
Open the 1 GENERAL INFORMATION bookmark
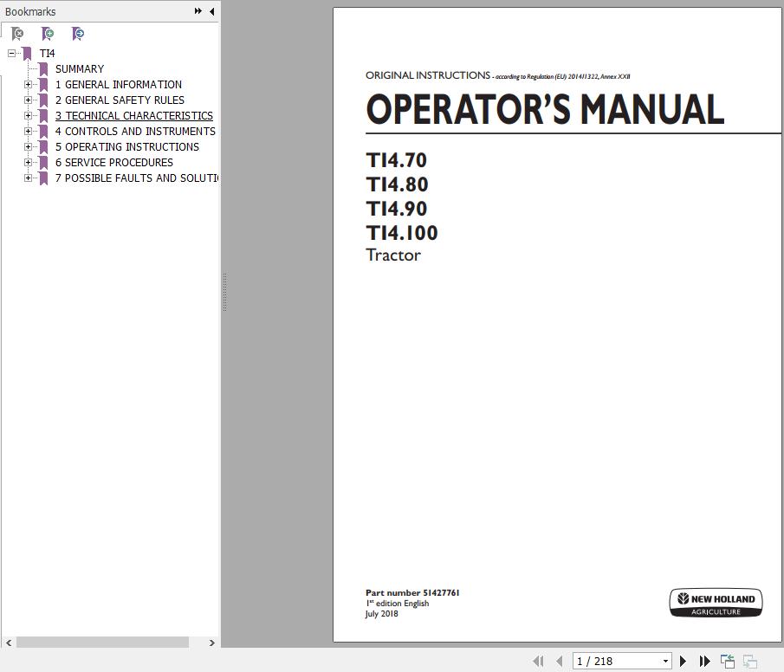point(119,85)
